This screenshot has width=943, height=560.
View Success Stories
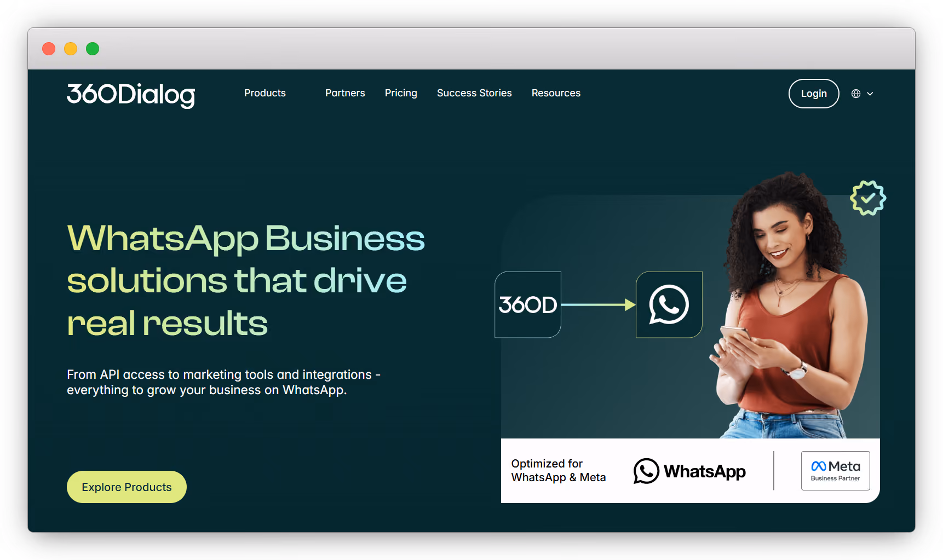(x=474, y=93)
